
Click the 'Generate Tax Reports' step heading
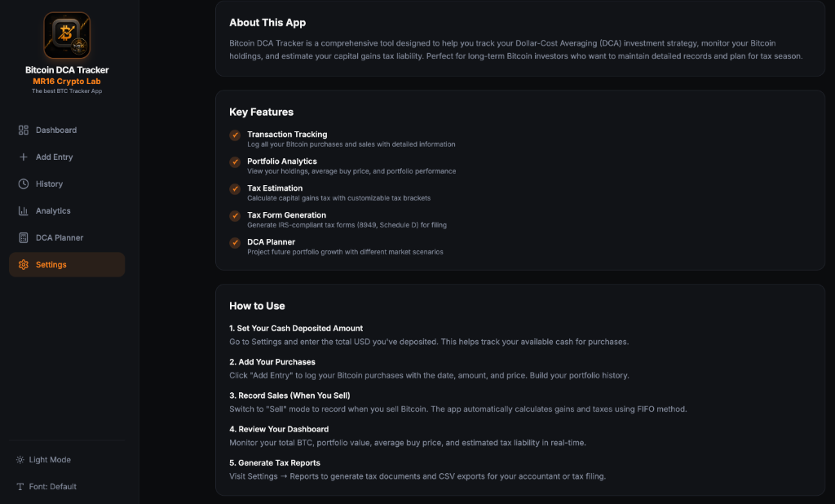[275, 462]
